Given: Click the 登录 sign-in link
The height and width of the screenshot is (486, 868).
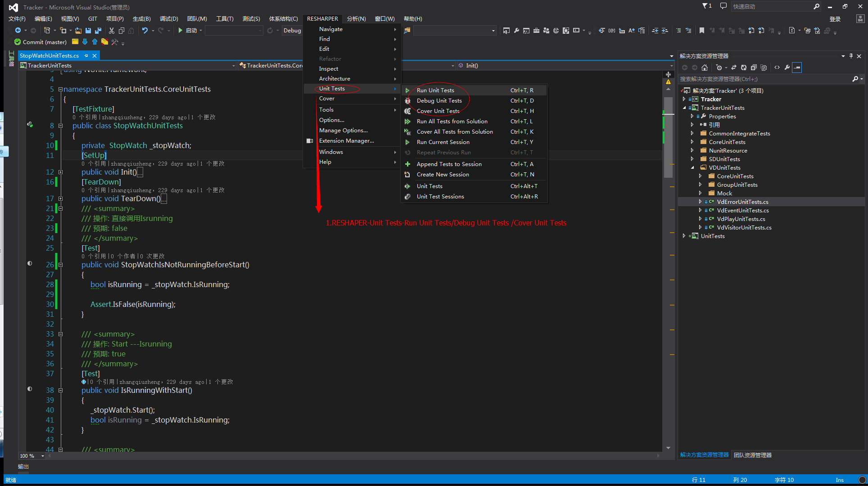Looking at the screenshot, I should click(835, 19).
